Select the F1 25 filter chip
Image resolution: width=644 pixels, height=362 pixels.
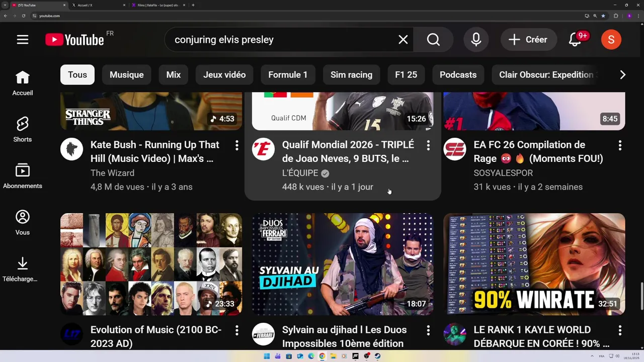[x=406, y=75]
